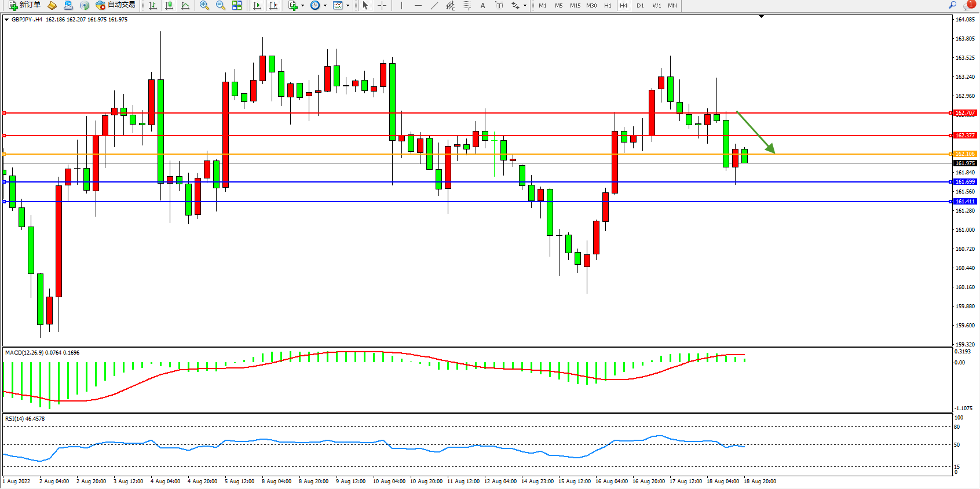This screenshot has width=980, height=489.
Task: Choose the equidistant channel tool
Action: [x=450, y=5]
